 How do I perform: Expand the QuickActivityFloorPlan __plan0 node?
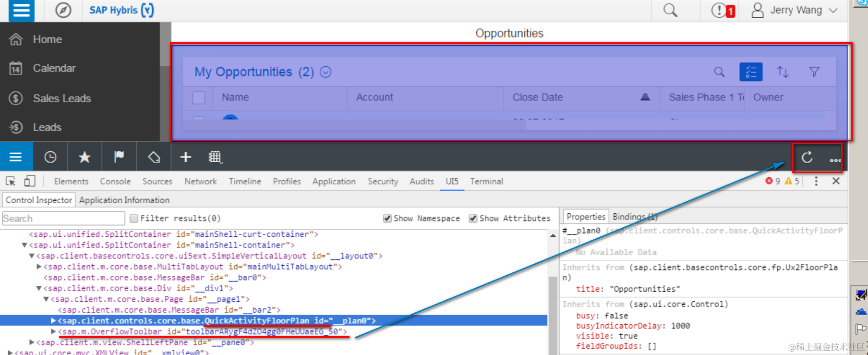coord(53,320)
